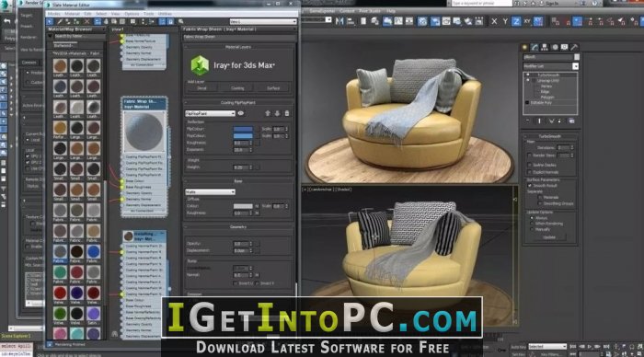Open the Hierarchy command panel tab
This screenshot has height=357, width=644.
[x=545, y=47]
